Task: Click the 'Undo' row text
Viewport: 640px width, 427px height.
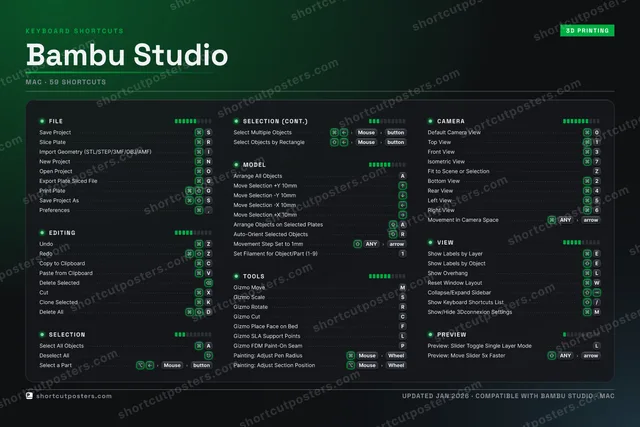Action: [x=46, y=244]
